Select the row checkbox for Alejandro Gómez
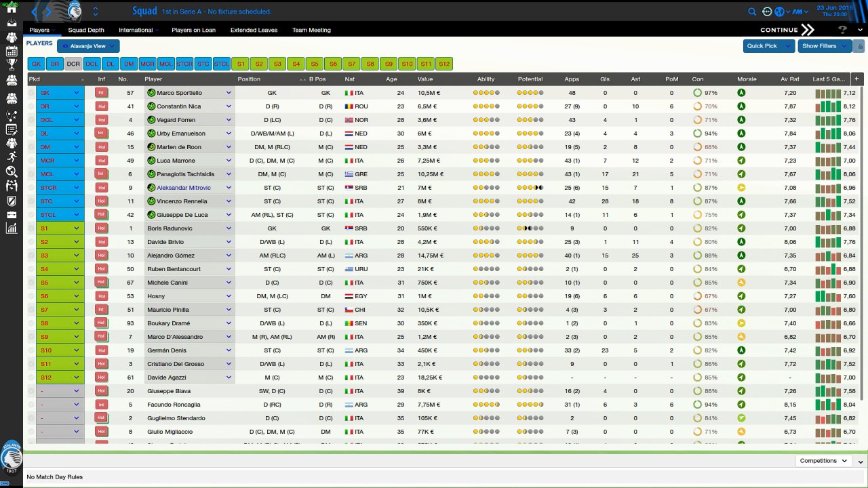 pos(31,256)
